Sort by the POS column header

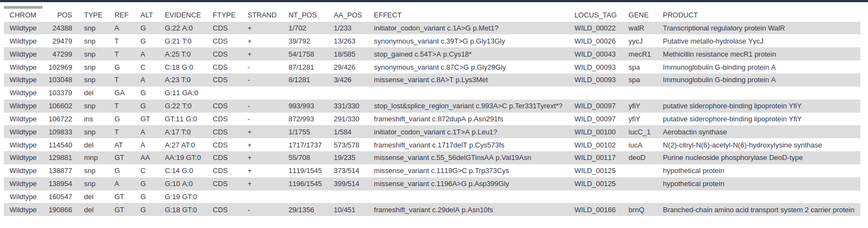click(64, 15)
